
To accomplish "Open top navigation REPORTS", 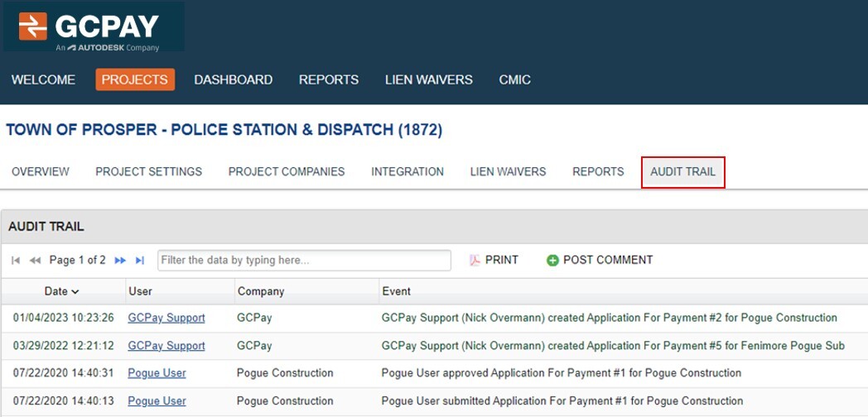I will pos(329,79).
